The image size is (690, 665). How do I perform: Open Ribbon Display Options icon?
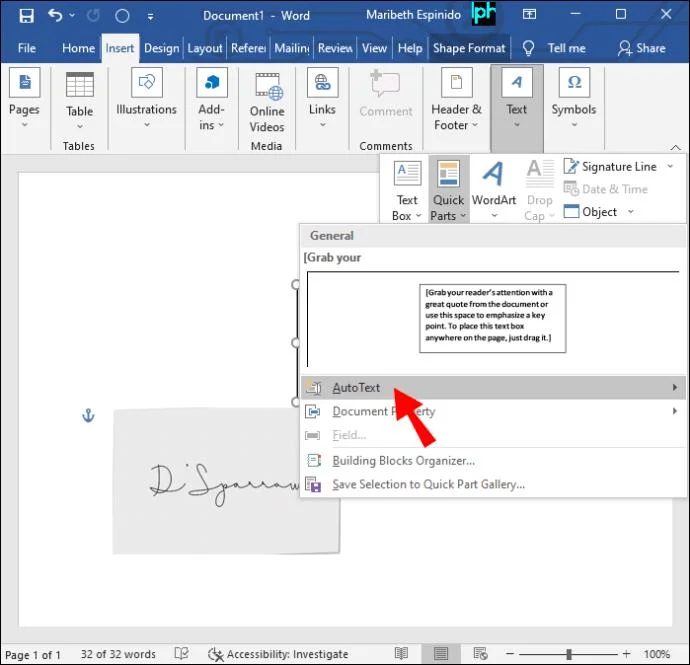point(529,15)
